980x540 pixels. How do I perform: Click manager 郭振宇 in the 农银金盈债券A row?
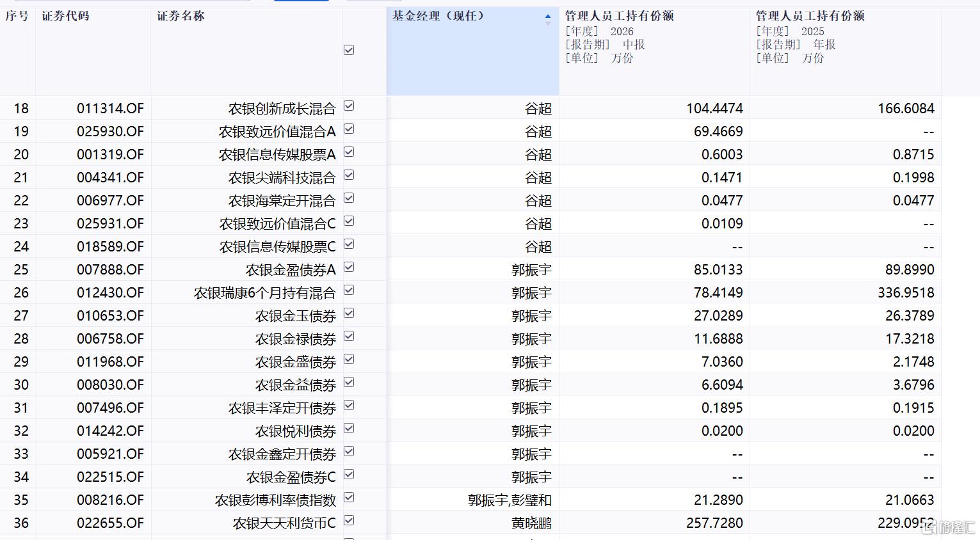[531, 270]
